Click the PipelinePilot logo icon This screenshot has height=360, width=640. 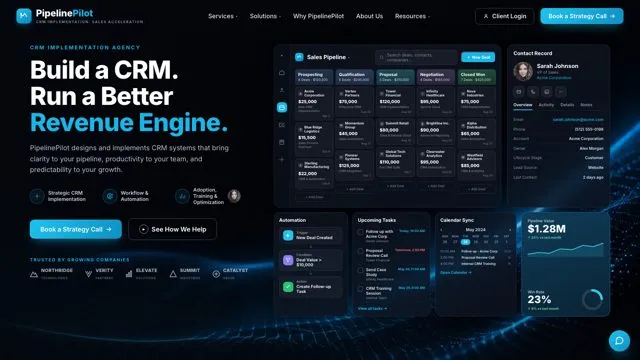point(24,16)
